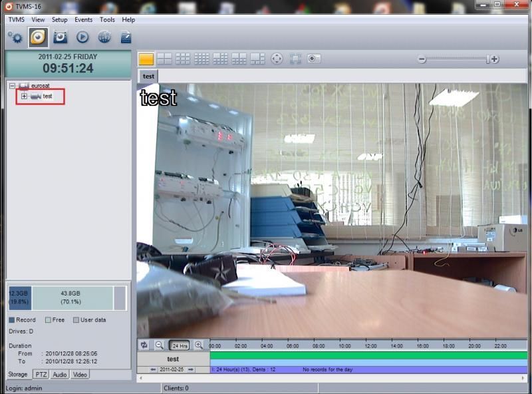Switch to the PTZ tab
The width and height of the screenshot is (532, 394).
pos(41,375)
